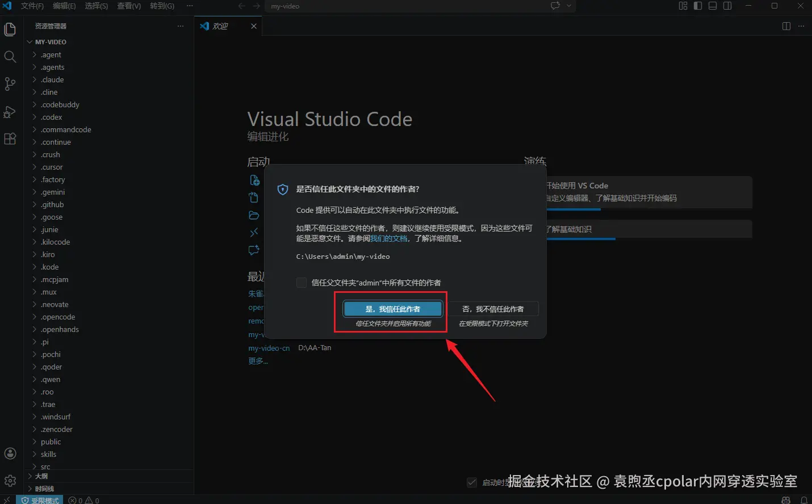Image resolution: width=812 pixels, height=504 pixels.
Task: Click the Copilot status icon in status bar
Action: [786, 500]
